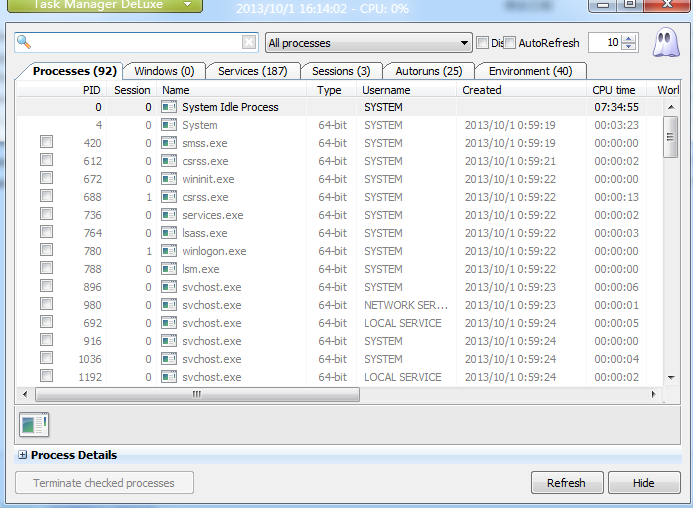The image size is (693, 508).
Task: Click the ghost icon in top right
Action: (666, 42)
